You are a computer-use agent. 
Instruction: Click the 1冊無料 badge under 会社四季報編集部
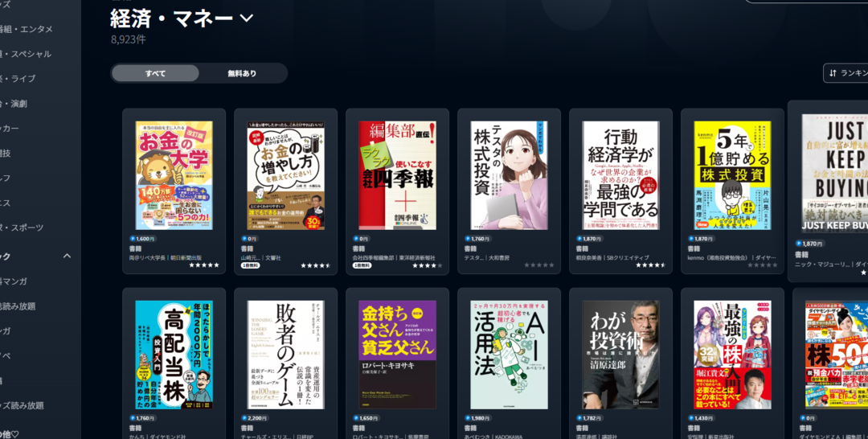click(x=362, y=265)
